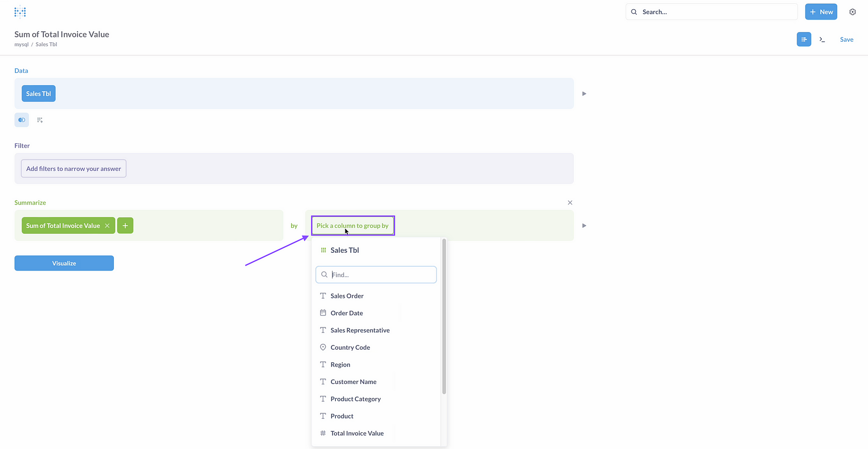This screenshot has width=868, height=449.
Task: Select Order Date from column list
Action: coord(347,313)
